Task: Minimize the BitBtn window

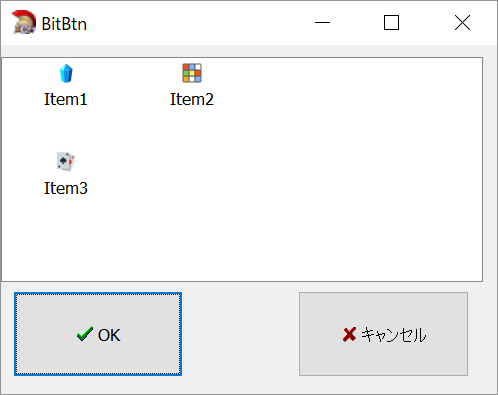Action: 322,23
